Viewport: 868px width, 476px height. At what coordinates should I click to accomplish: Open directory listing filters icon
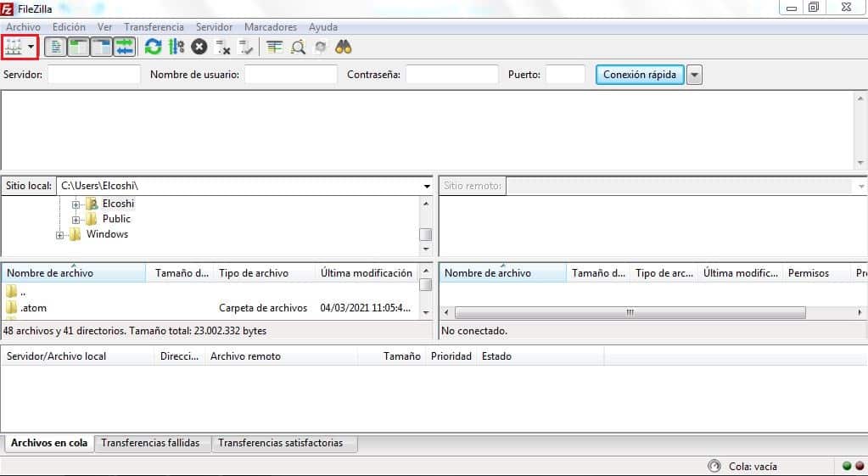click(275, 47)
